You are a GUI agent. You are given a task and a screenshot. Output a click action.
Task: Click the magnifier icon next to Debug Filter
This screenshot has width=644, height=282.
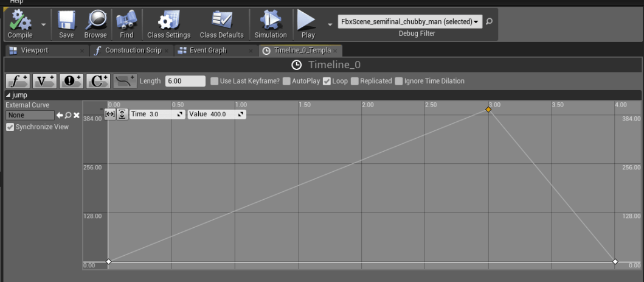(x=489, y=21)
